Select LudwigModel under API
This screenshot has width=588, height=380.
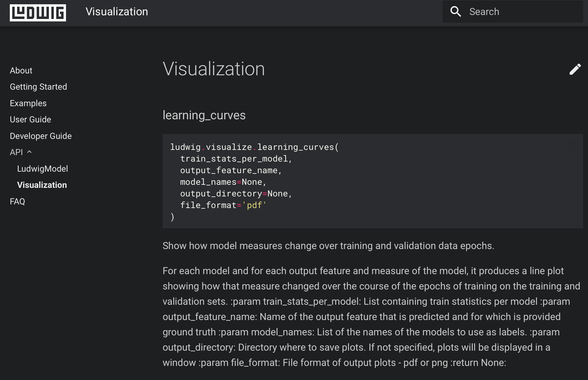(x=42, y=169)
